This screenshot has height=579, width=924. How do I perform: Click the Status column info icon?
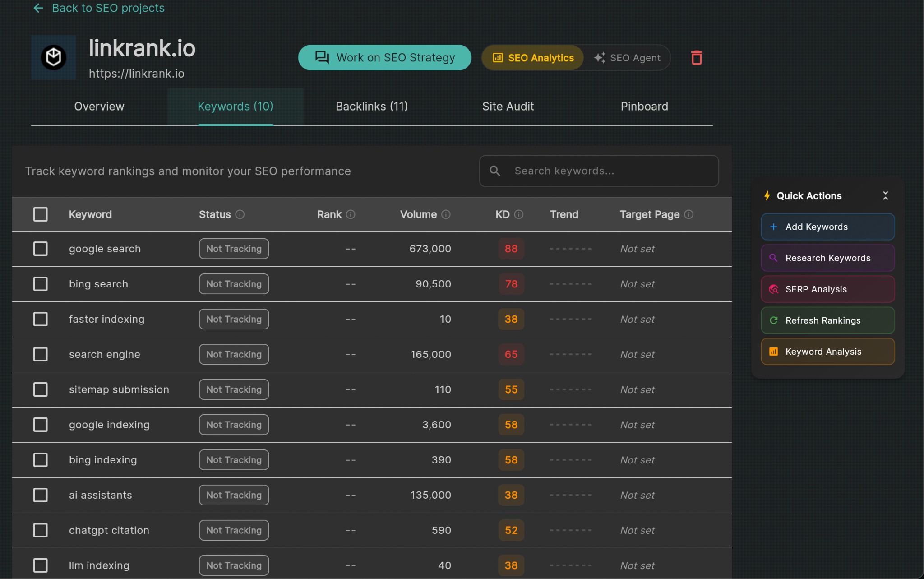pyautogui.click(x=240, y=214)
